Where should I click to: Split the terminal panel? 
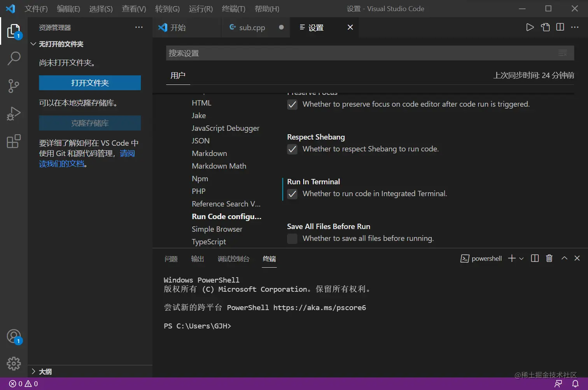tap(535, 258)
